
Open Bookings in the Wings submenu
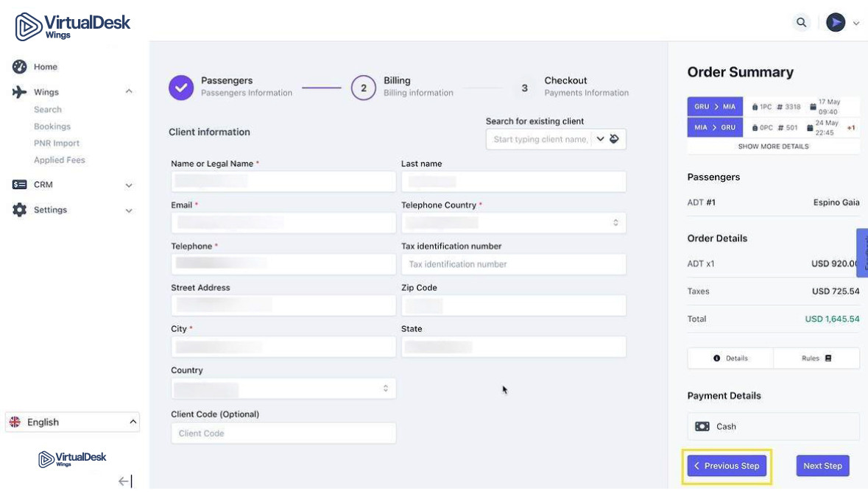tap(52, 127)
